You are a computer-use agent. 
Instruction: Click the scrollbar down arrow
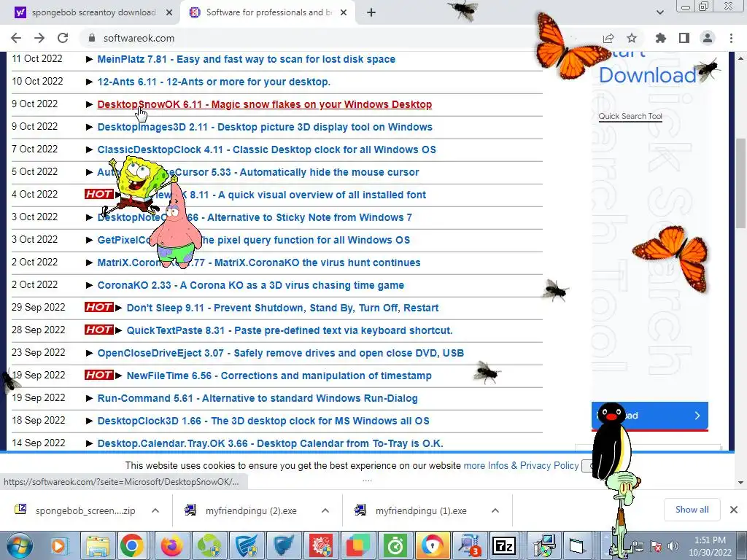click(x=741, y=483)
